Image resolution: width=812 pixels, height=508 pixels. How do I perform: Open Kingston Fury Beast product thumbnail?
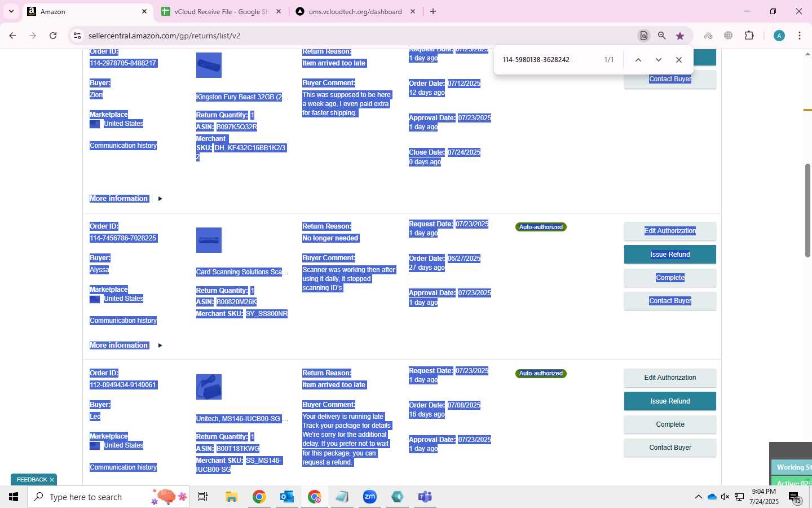209,65
